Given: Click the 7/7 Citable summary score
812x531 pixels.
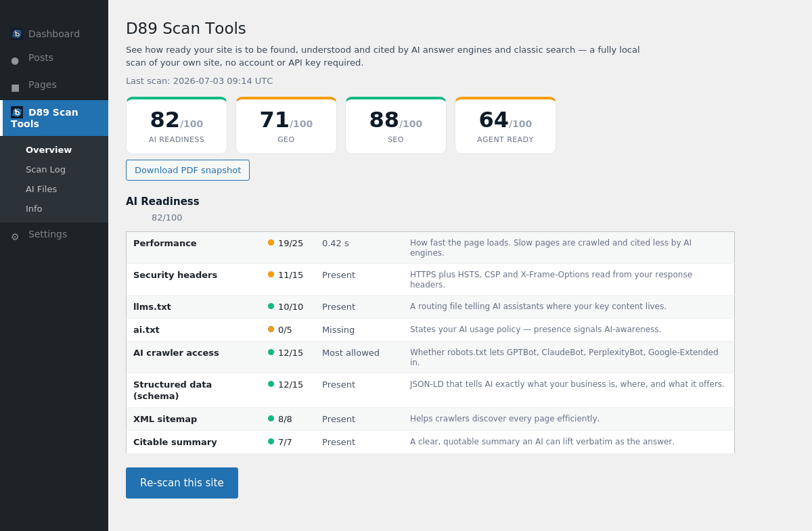Looking at the screenshot, I should pyautogui.click(x=285, y=442).
